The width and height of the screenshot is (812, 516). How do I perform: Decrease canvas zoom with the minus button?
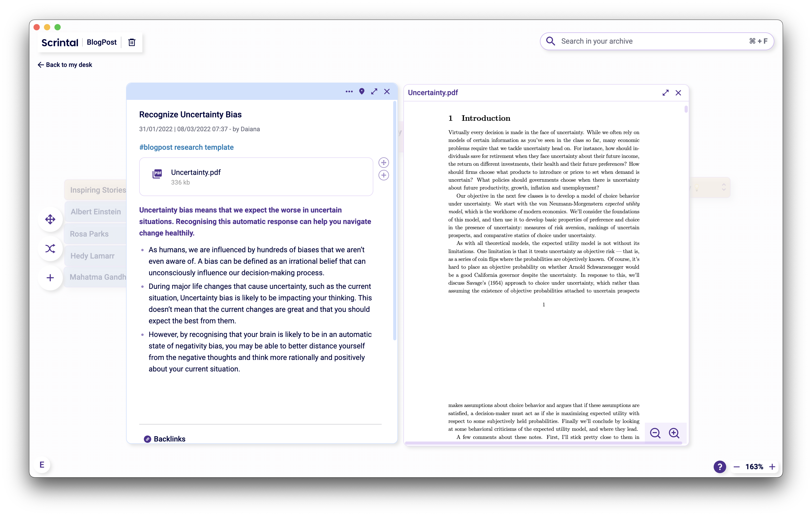click(x=736, y=467)
